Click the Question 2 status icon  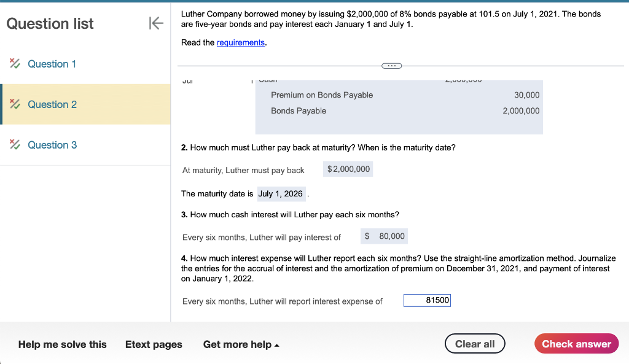(15, 104)
